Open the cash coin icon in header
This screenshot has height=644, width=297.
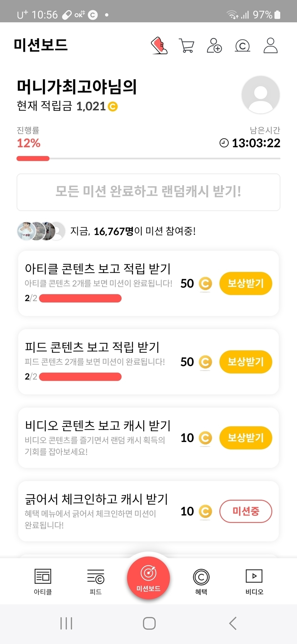242,45
